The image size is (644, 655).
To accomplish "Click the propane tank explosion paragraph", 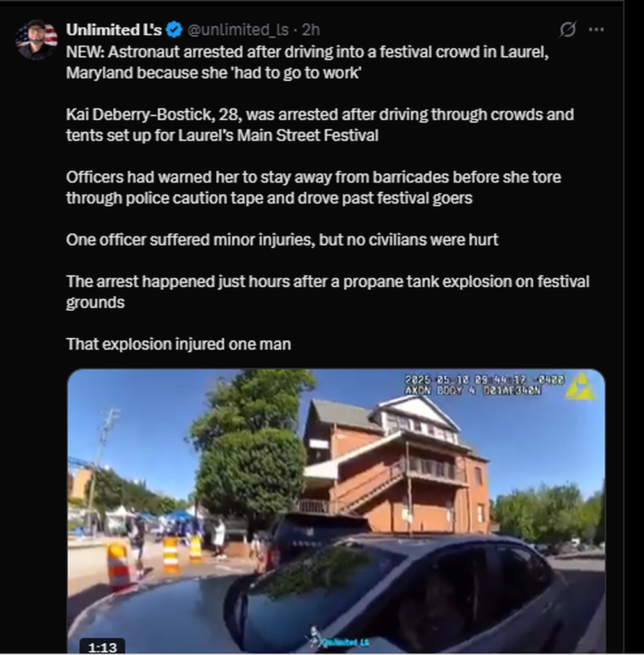I will click(x=328, y=292).
